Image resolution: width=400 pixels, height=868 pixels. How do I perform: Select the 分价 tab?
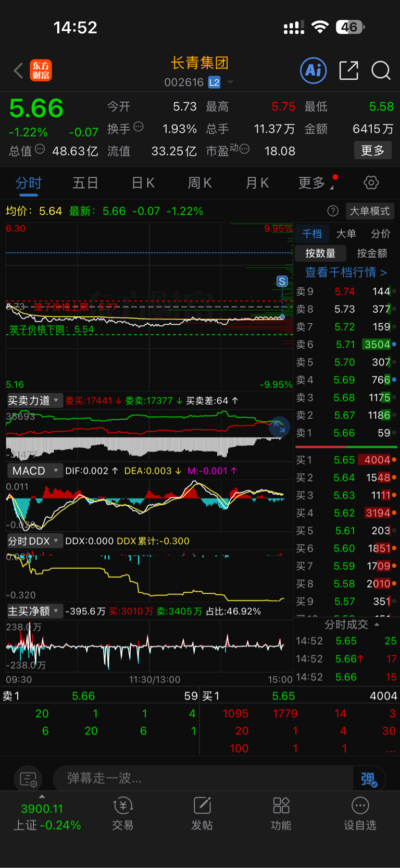point(380,234)
